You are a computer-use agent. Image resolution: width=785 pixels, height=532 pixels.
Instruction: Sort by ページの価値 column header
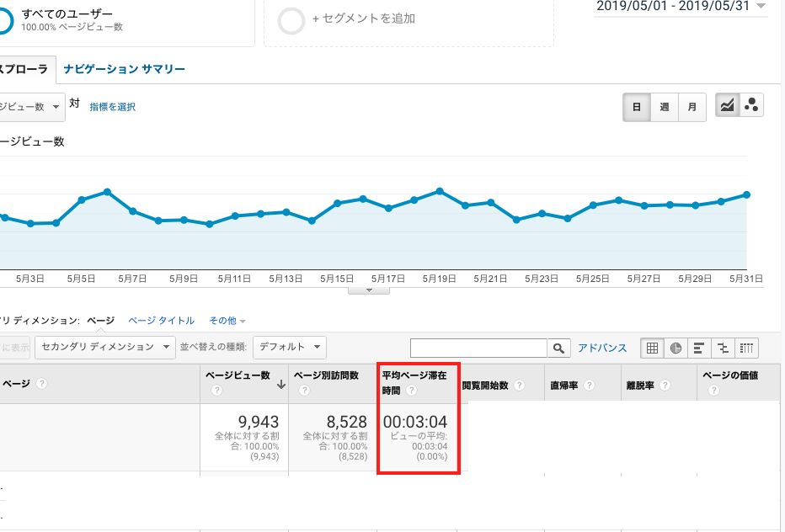(x=730, y=375)
